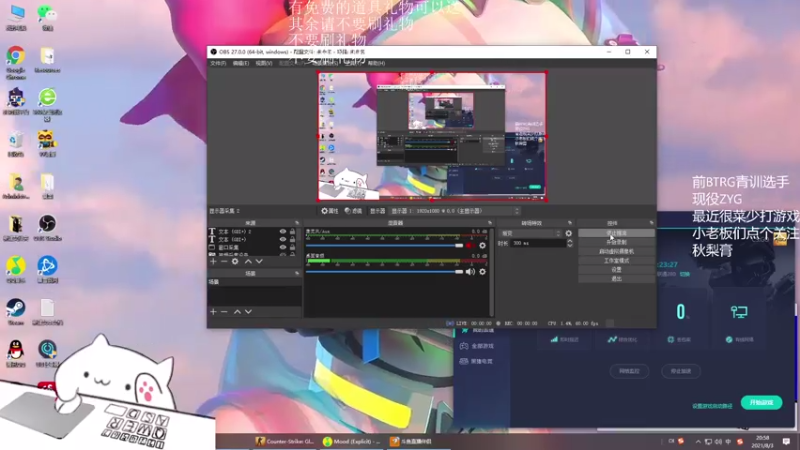Open transition properties gear icon
This screenshot has width=800, height=450.
[x=569, y=233]
